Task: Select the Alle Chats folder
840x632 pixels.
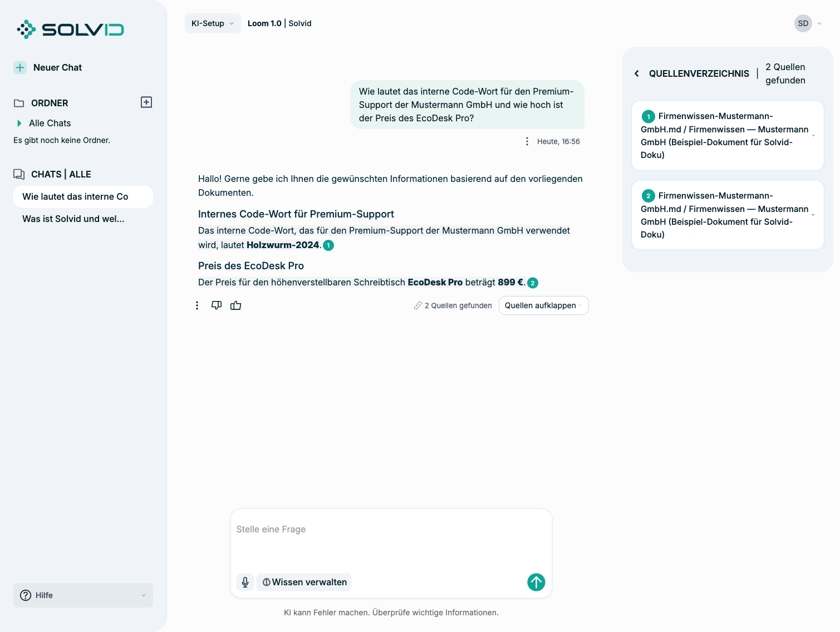Action: click(50, 123)
